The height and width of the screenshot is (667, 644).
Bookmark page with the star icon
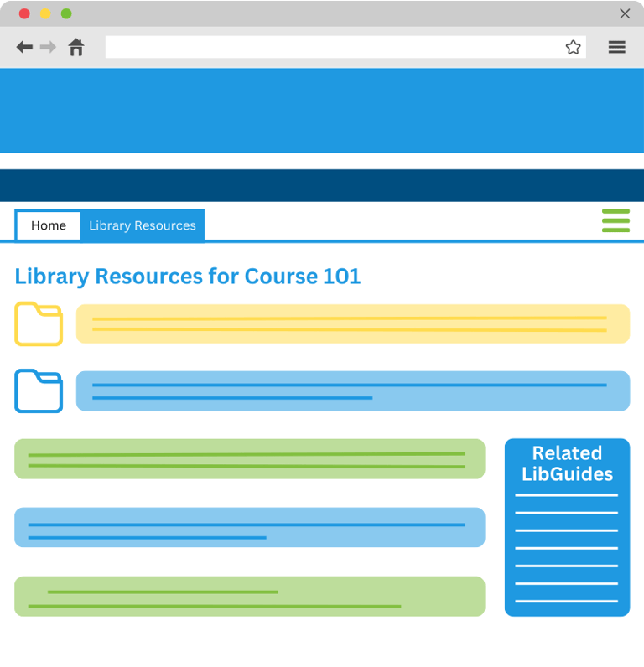point(573,47)
